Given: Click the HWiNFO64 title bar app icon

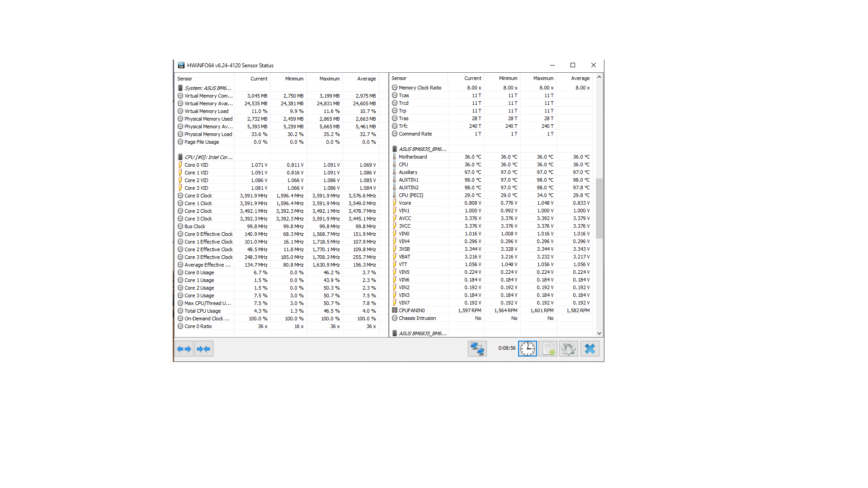Looking at the screenshot, I should click(x=181, y=66).
